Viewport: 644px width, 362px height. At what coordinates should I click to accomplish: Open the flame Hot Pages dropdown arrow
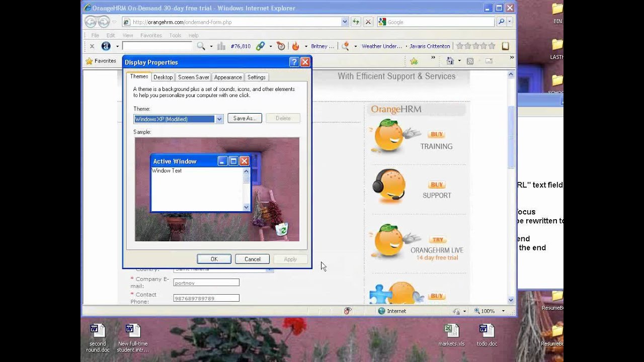305,46
